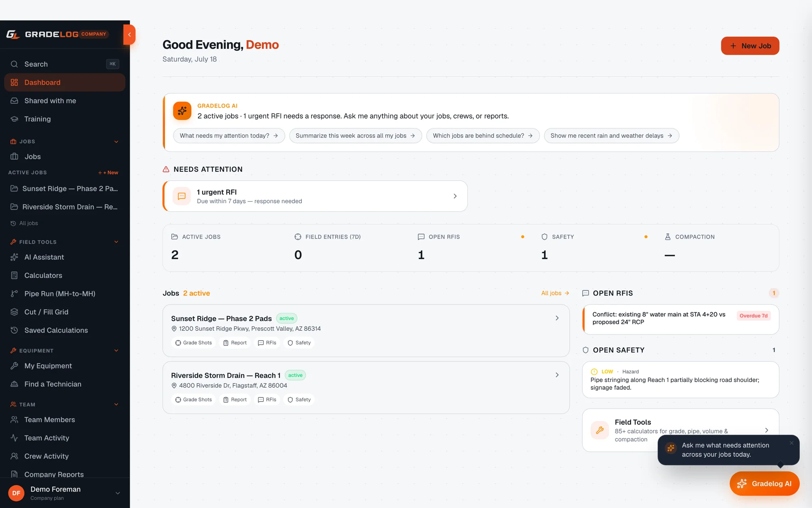Open Company Reports page
The height and width of the screenshot is (508, 812).
click(x=65, y=474)
